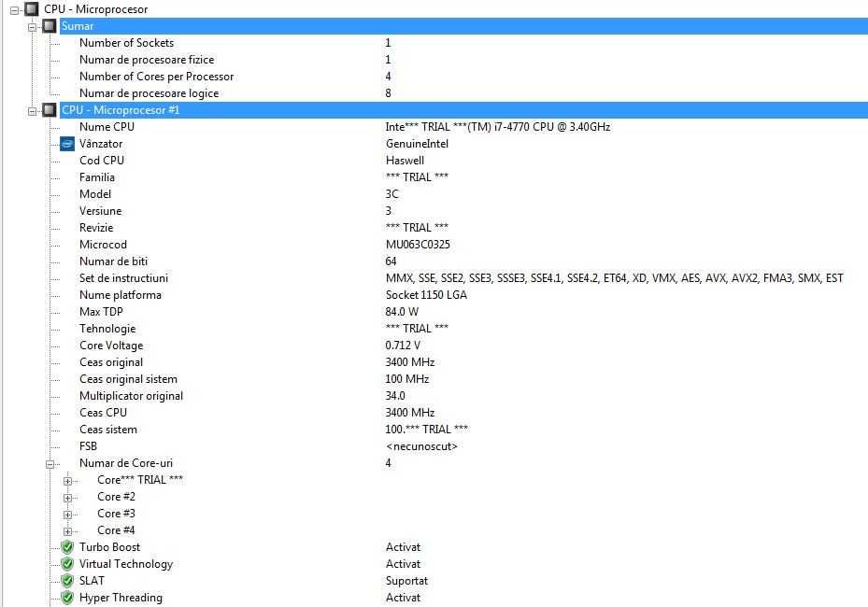
Task: Click the Intel vendor icon beside Vânzator
Action: [67, 144]
